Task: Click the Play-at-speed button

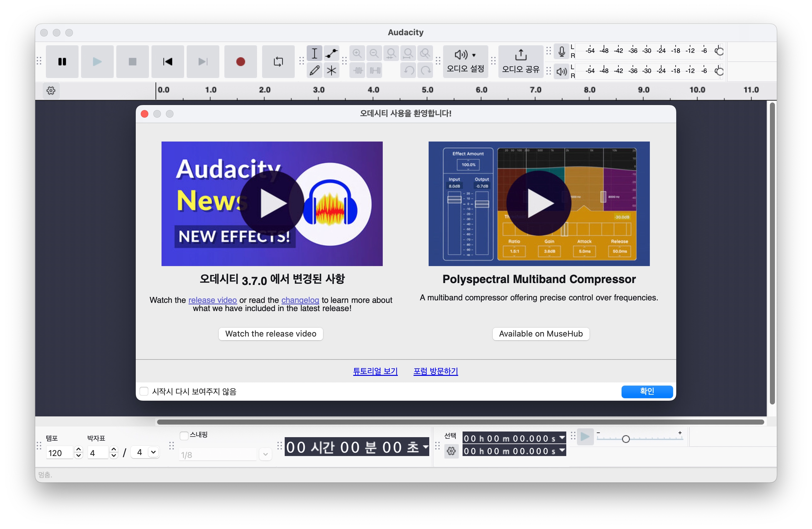Action: pos(585,437)
